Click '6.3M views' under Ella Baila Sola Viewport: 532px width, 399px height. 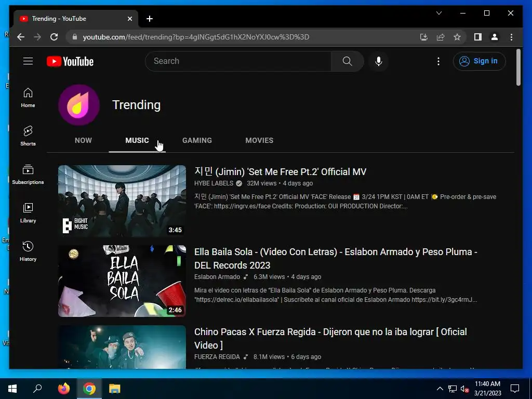(x=269, y=277)
